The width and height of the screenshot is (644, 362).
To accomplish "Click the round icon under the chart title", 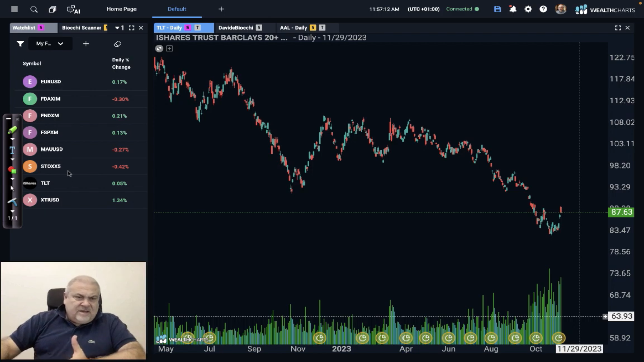I will [x=159, y=49].
